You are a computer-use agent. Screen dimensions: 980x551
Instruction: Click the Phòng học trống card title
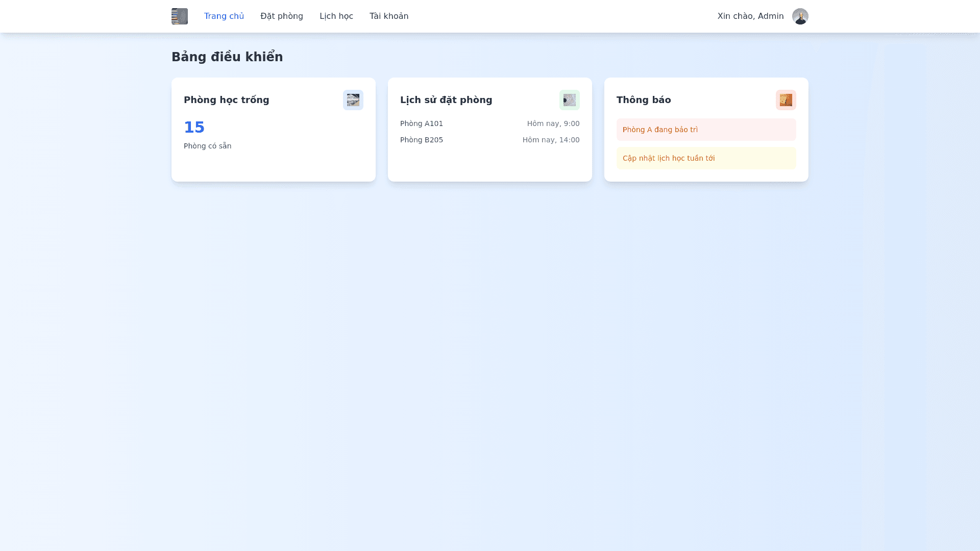coord(226,100)
